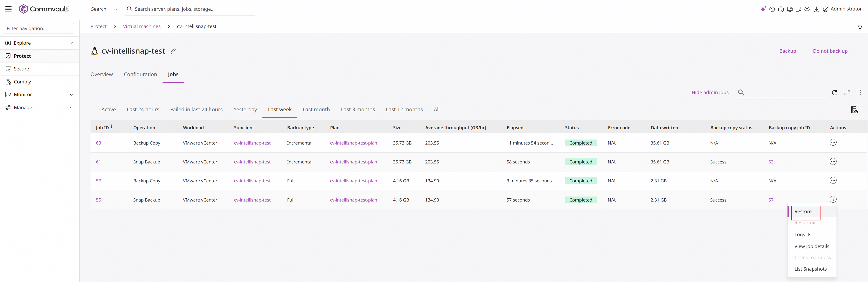The image size is (868, 282).
Task: Expand the Logs submenu
Action: coord(802,235)
